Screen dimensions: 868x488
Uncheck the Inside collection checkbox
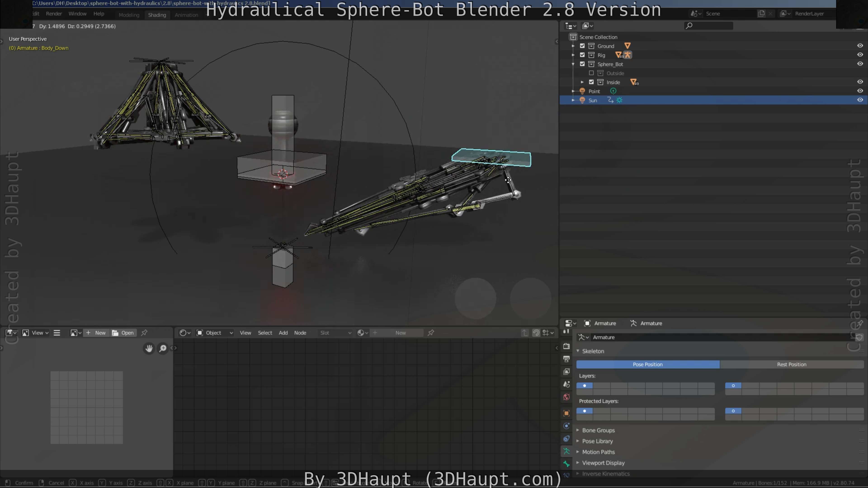point(591,82)
